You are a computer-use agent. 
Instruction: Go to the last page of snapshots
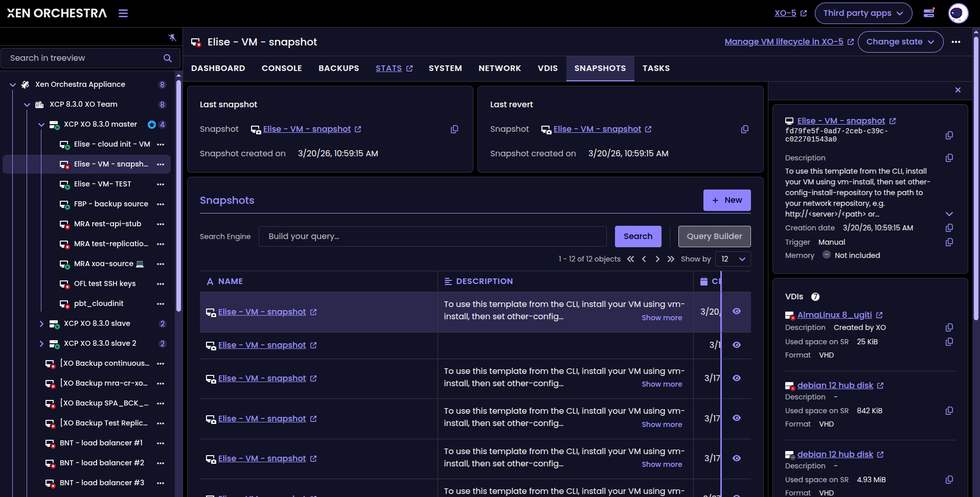pyautogui.click(x=671, y=259)
